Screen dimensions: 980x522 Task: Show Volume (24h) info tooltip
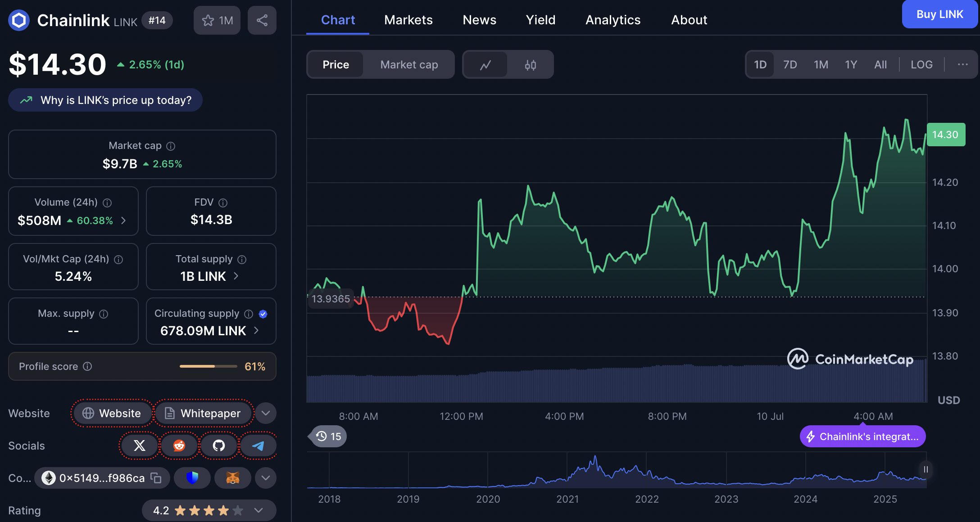(107, 202)
